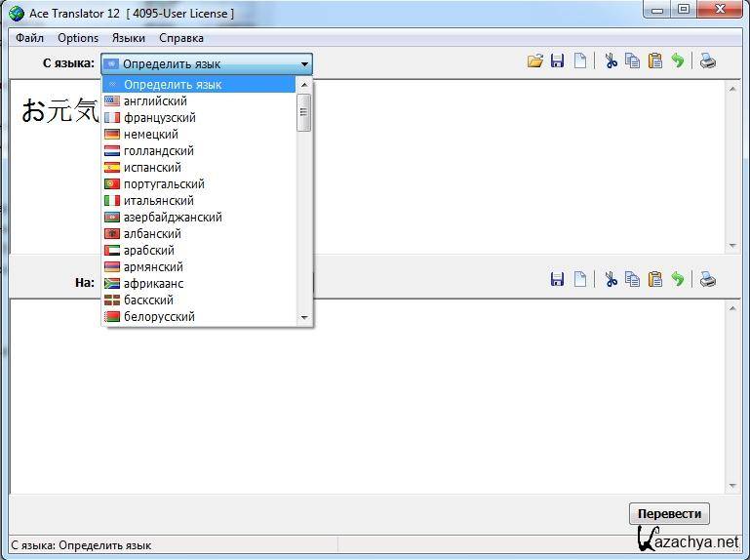Click the save icon in source text toolbar
This screenshot has height=560, width=750.
(x=557, y=61)
